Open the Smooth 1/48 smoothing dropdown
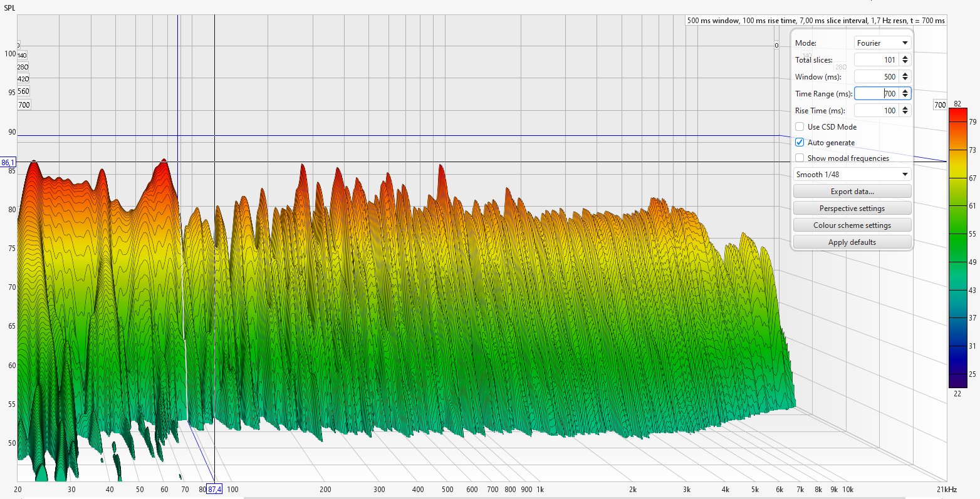 [852, 175]
